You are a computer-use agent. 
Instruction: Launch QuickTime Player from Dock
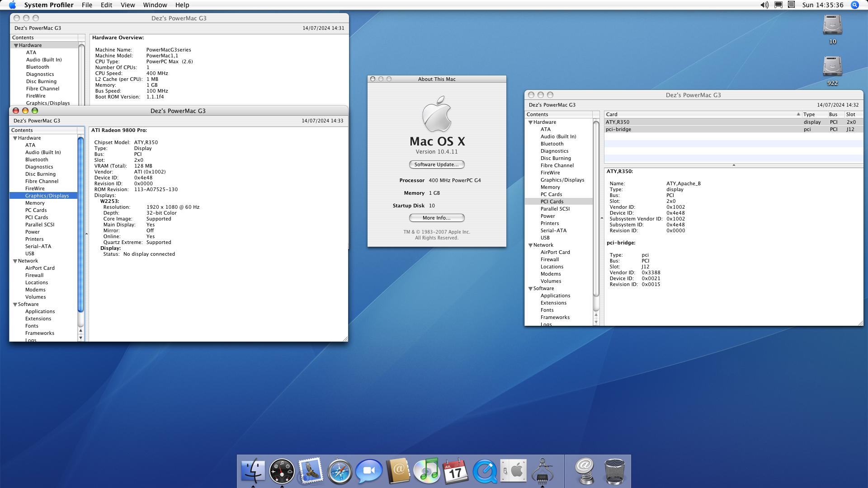[485, 471]
